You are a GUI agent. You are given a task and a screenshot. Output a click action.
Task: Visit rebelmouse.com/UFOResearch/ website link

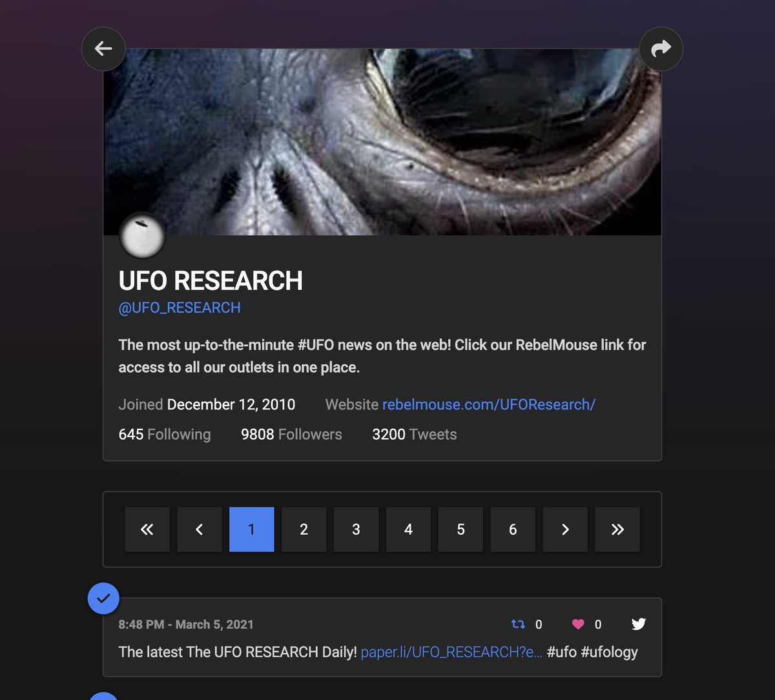[489, 405]
